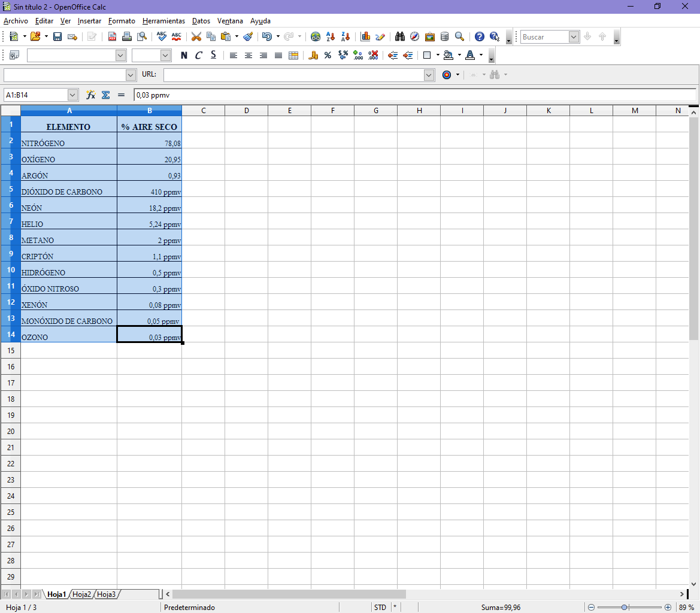Toggle italic formatting (C)
700x613 pixels.
[x=198, y=56]
